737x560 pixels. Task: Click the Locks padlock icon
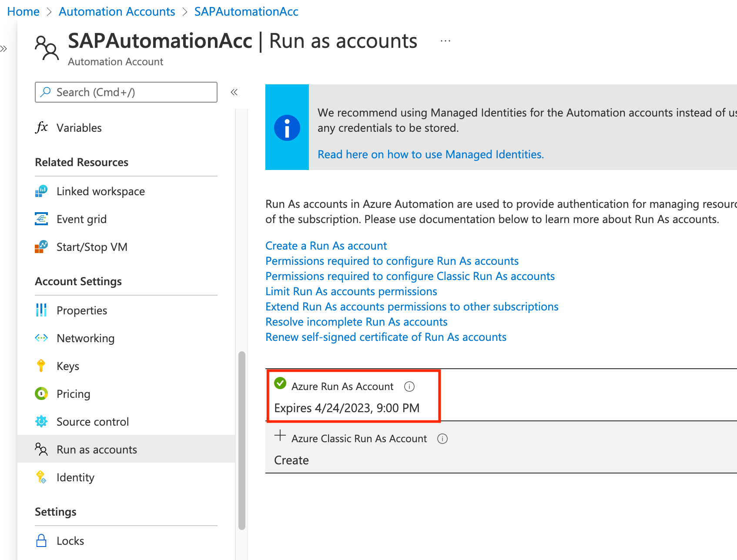click(41, 540)
